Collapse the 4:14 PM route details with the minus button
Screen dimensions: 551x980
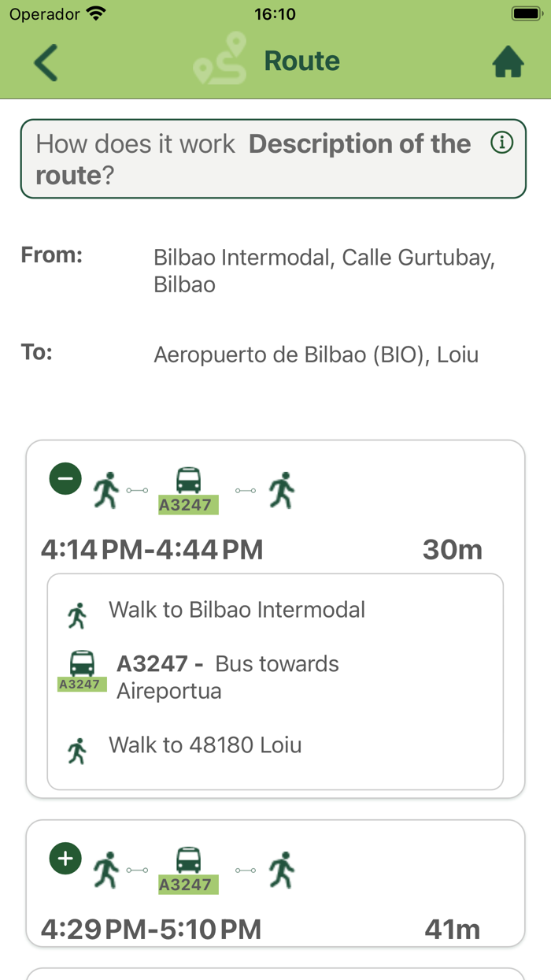65,478
